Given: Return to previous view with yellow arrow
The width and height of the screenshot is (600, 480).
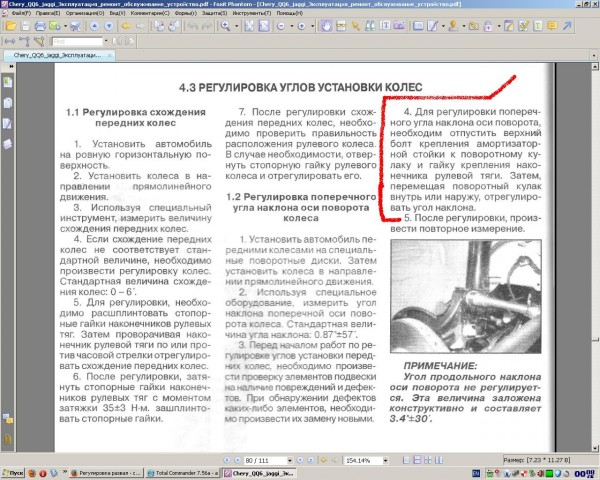Looking at the screenshot, I should tap(126, 26).
